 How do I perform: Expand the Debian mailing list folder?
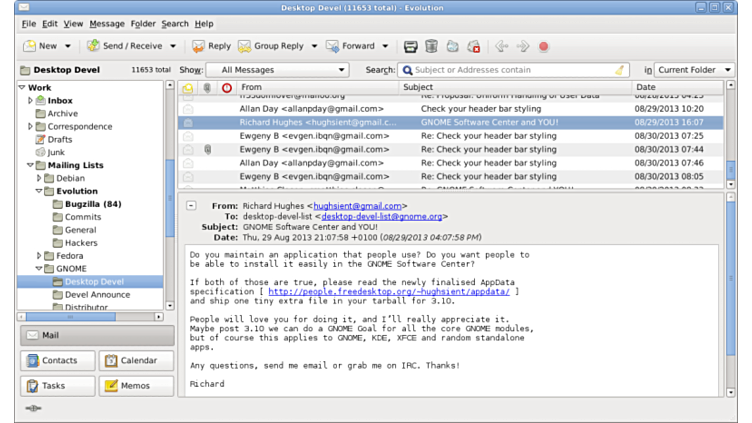[x=40, y=178]
